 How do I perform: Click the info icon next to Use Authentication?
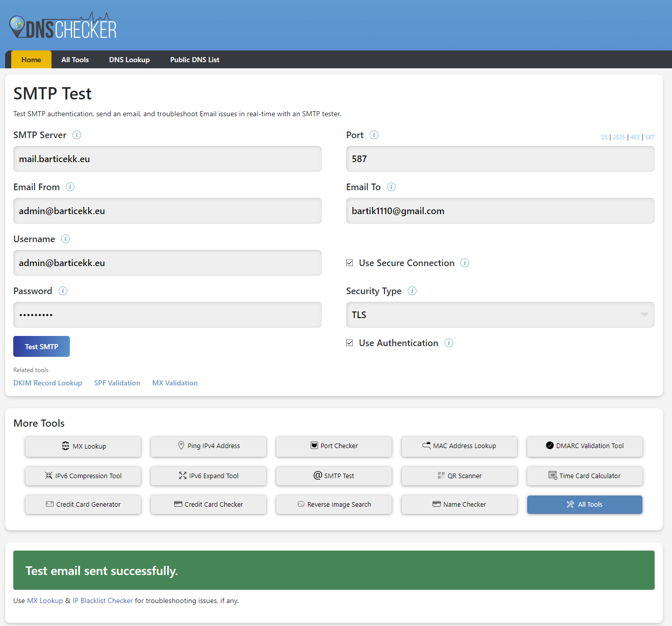pos(449,343)
